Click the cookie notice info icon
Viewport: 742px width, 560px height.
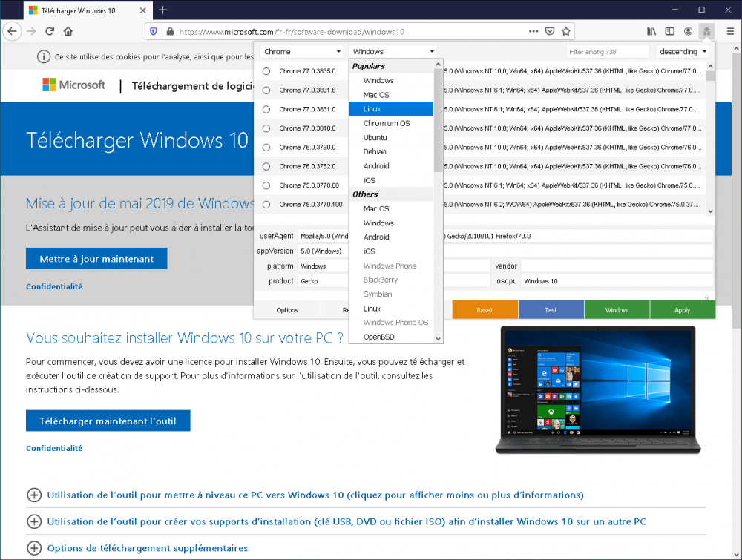click(44, 57)
